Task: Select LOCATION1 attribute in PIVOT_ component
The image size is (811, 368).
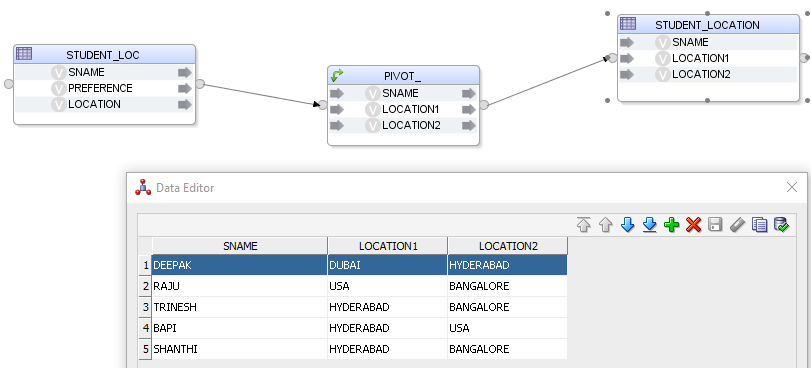Action: (x=411, y=109)
